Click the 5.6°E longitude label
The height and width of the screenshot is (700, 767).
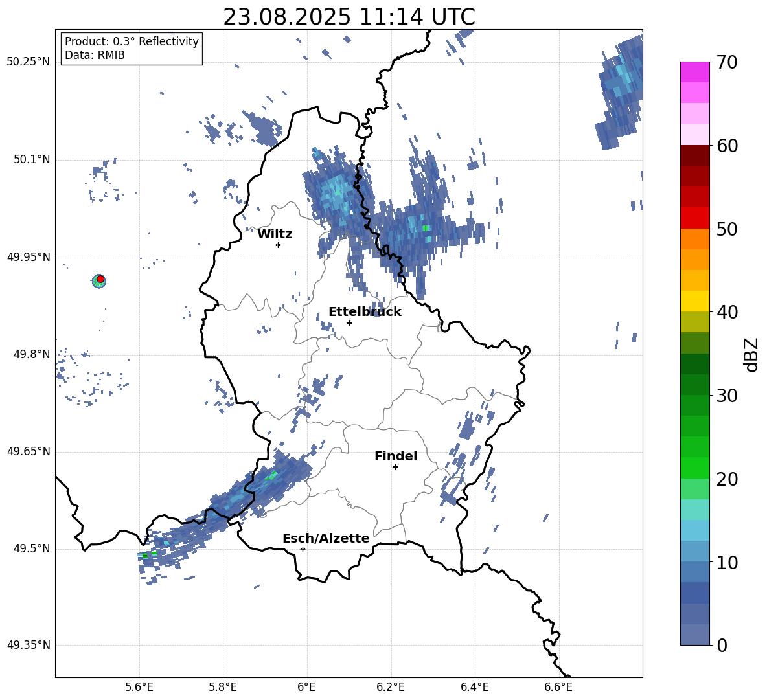(139, 687)
